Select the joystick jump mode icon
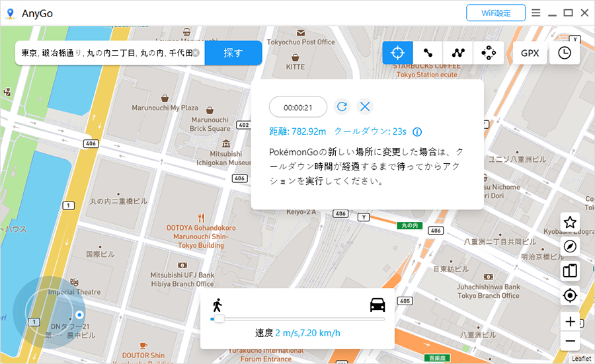This screenshot has height=364, width=595. click(489, 53)
